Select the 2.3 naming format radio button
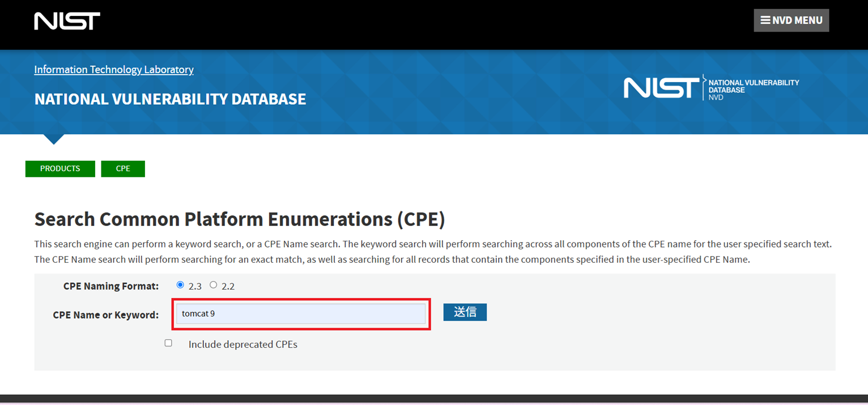Image resolution: width=868 pixels, height=405 pixels. point(180,285)
